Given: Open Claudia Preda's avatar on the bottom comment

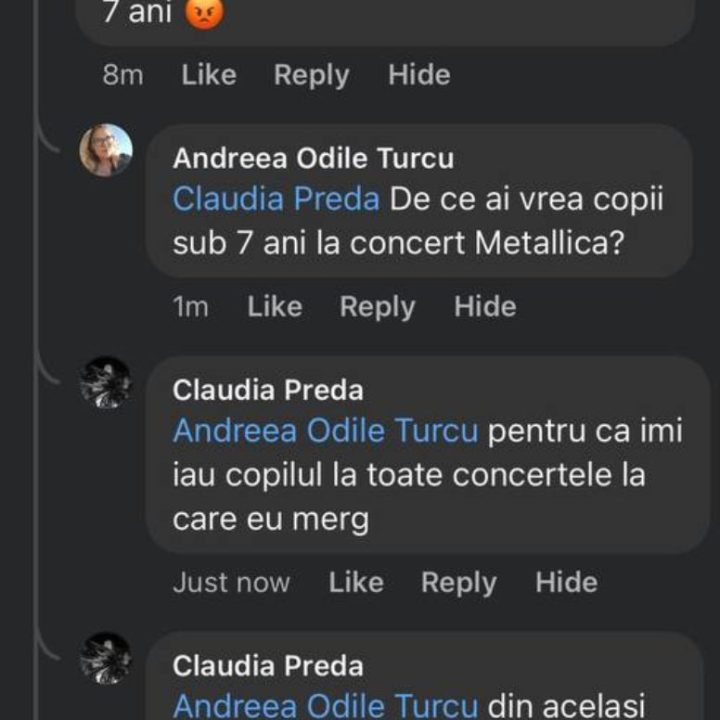Looking at the screenshot, I should coord(106,658).
